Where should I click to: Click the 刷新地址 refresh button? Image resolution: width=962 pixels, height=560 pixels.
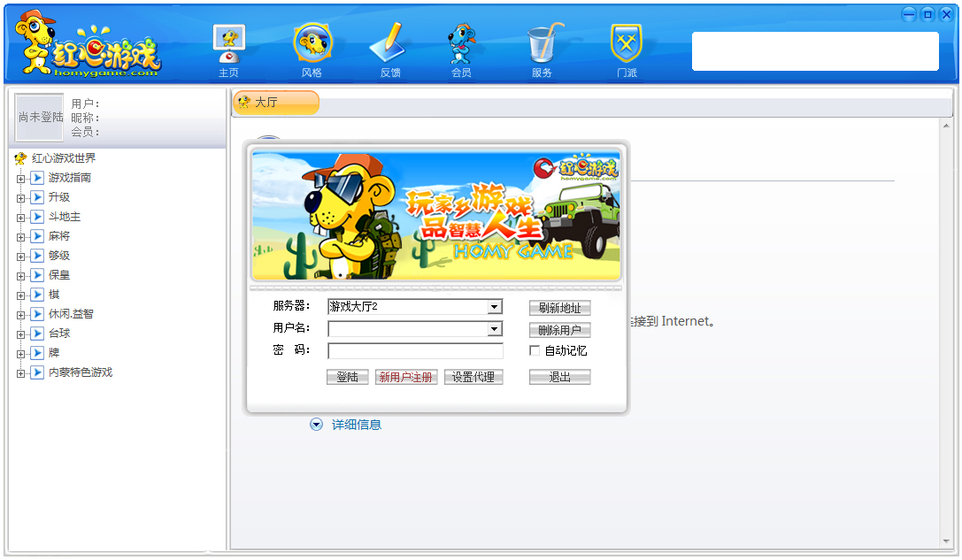558,308
